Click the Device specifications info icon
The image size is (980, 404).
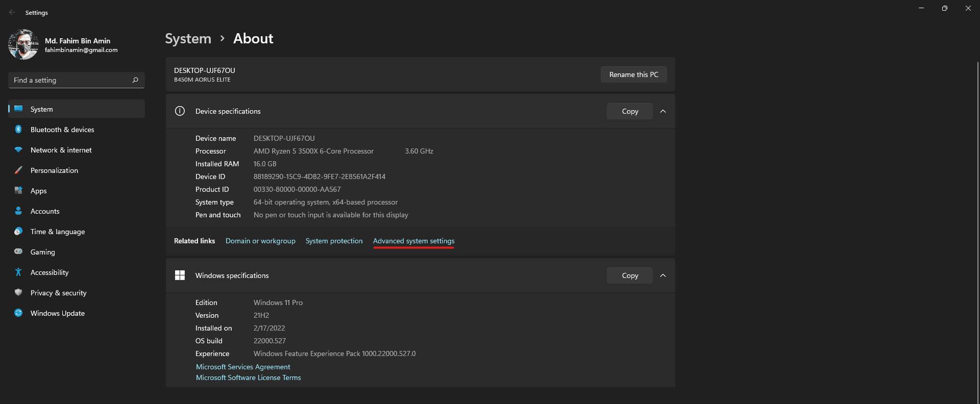click(x=180, y=111)
